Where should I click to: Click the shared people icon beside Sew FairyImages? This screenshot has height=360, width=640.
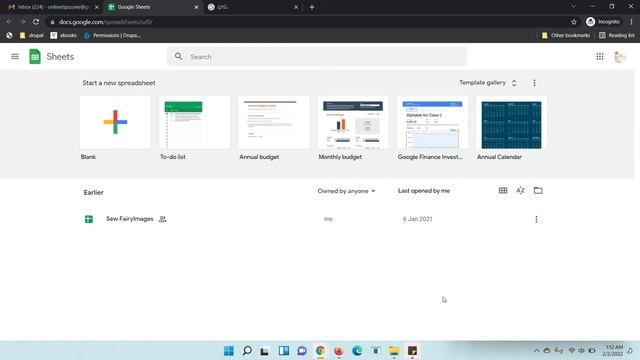162,219
